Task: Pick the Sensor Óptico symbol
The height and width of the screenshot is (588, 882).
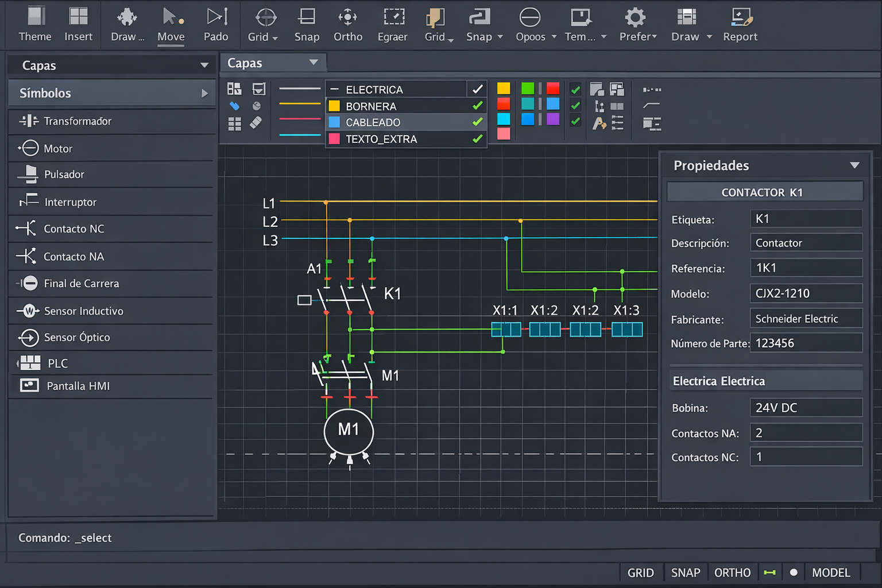Action: (x=111, y=337)
